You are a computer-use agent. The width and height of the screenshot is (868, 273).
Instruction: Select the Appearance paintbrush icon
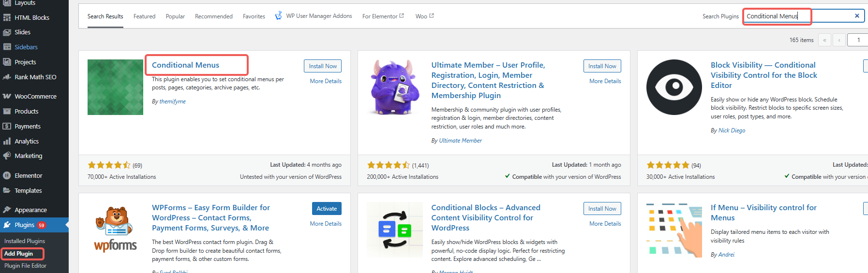click(7, 210)
